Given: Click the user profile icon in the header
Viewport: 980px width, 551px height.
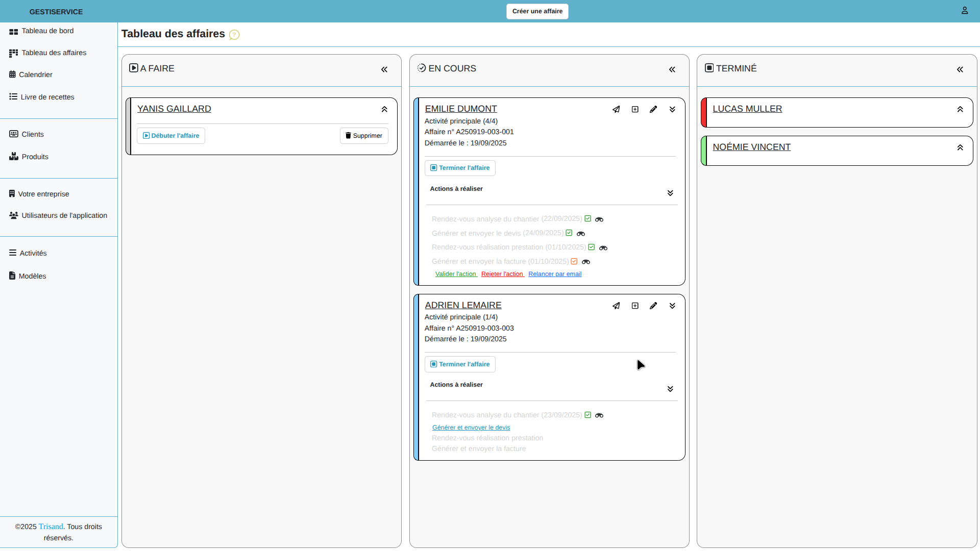Looking at the screenshot, I should coord(964,11).
